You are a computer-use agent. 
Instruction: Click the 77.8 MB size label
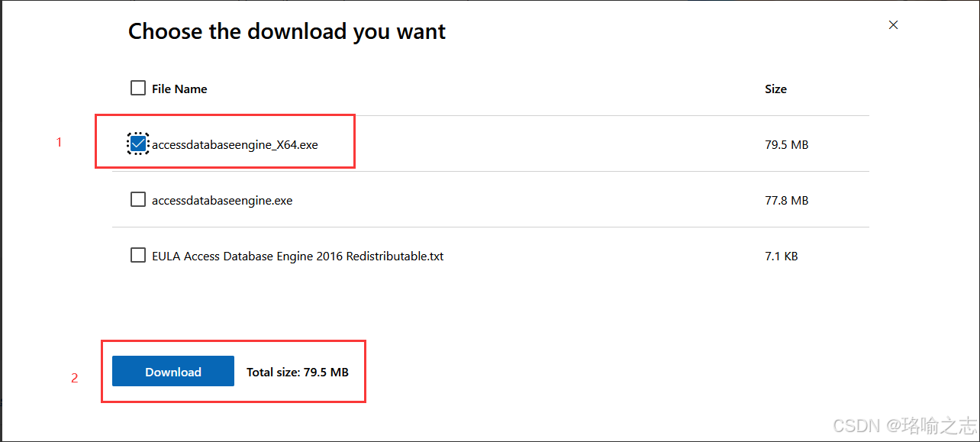click(787, 200)
